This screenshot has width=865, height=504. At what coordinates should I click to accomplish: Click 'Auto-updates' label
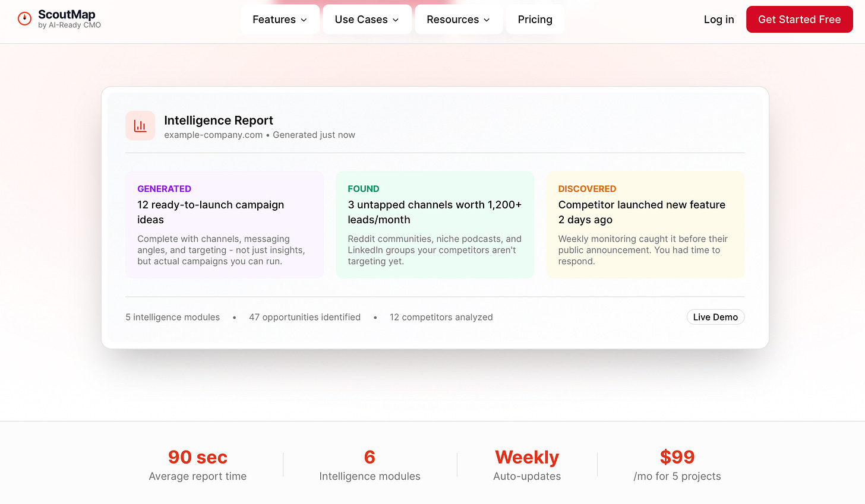coord(527,476)
